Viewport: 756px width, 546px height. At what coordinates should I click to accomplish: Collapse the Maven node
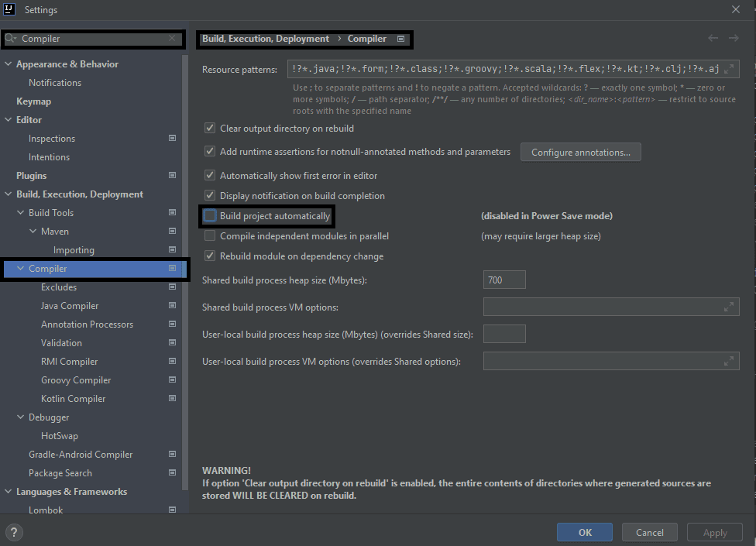[33, 232]
